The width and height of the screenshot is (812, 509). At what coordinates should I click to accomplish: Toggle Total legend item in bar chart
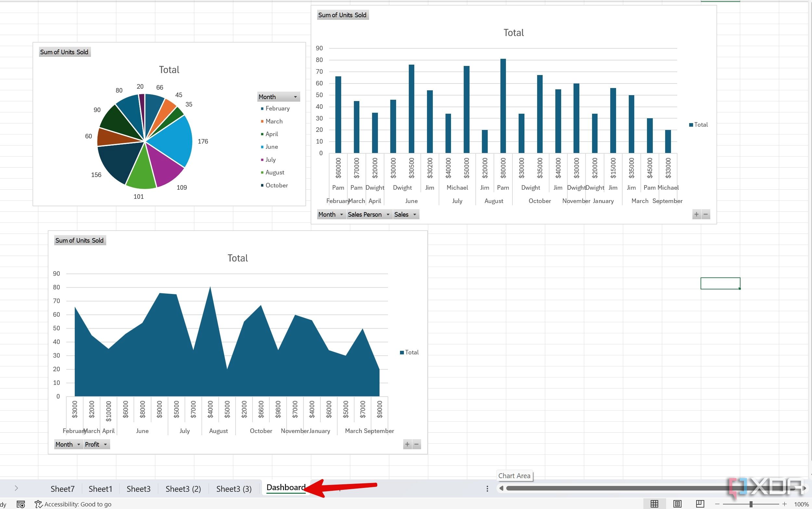click(x=699, y=124)
